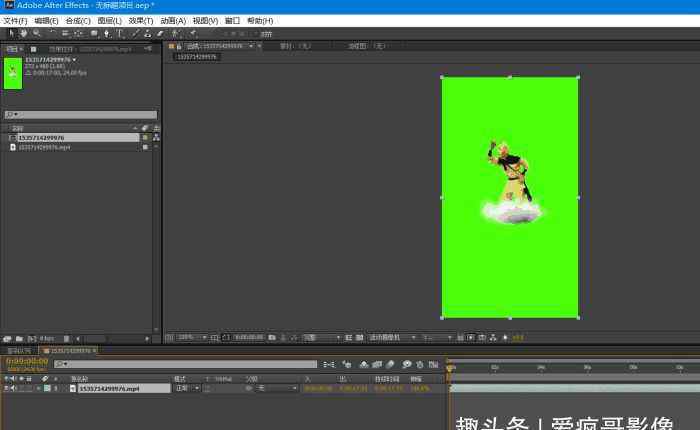700x430 pixels.
Task: Open the 文件(F) menu
Action: [15, 21]
